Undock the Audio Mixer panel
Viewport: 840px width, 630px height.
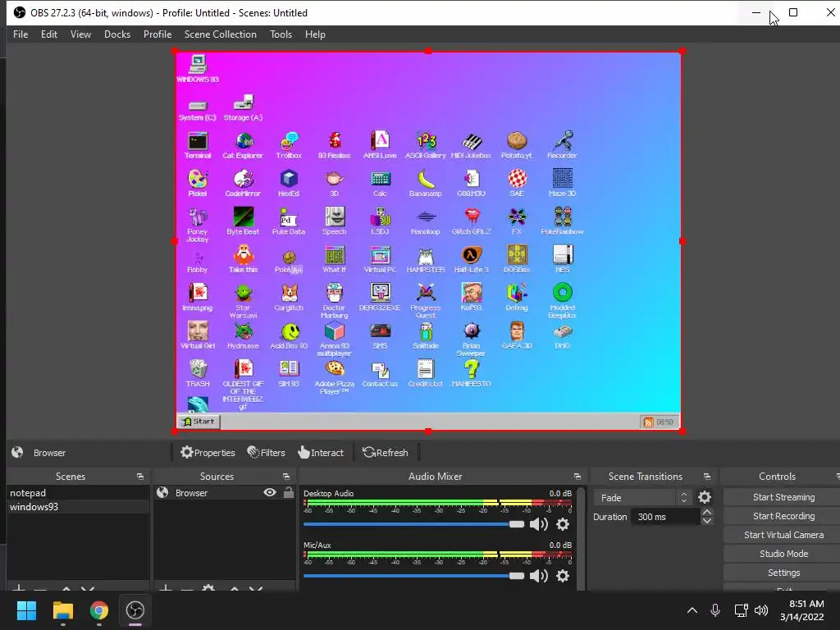[x=577, y=477]
